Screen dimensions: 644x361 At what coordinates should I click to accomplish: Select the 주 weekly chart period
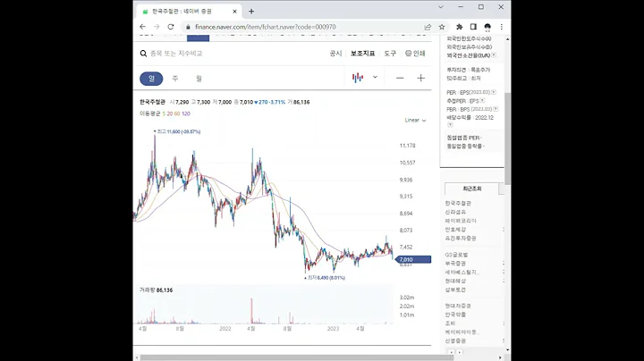[175, 79]
